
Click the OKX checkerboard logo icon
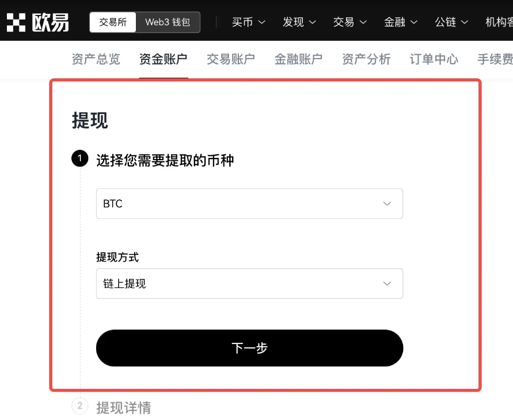[16, 22]
